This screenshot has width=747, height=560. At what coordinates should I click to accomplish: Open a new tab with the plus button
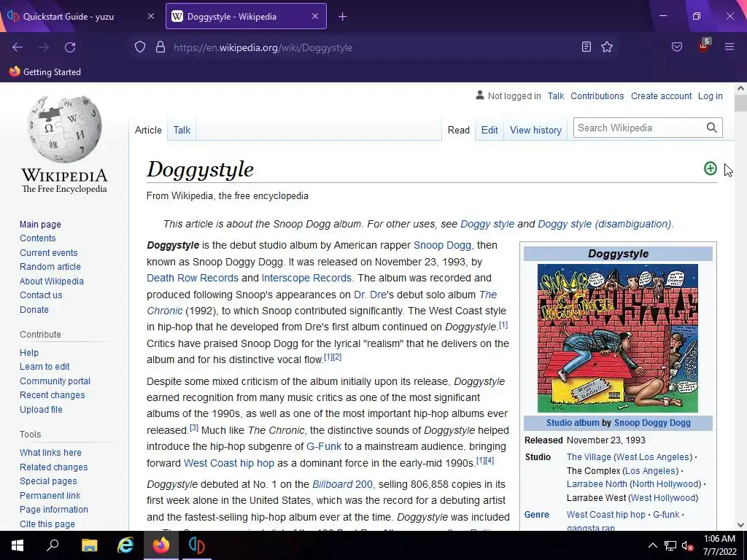[x=343, y=17]
